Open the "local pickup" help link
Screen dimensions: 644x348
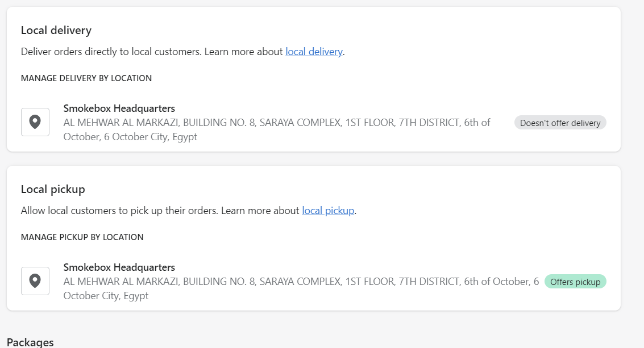pyautogui.click(x=328, y=211)
